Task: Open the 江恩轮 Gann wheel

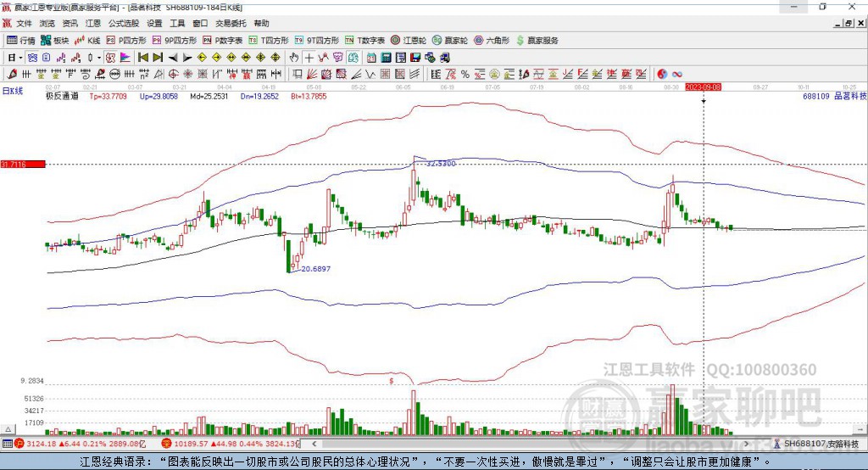Action: coord(409,41)
